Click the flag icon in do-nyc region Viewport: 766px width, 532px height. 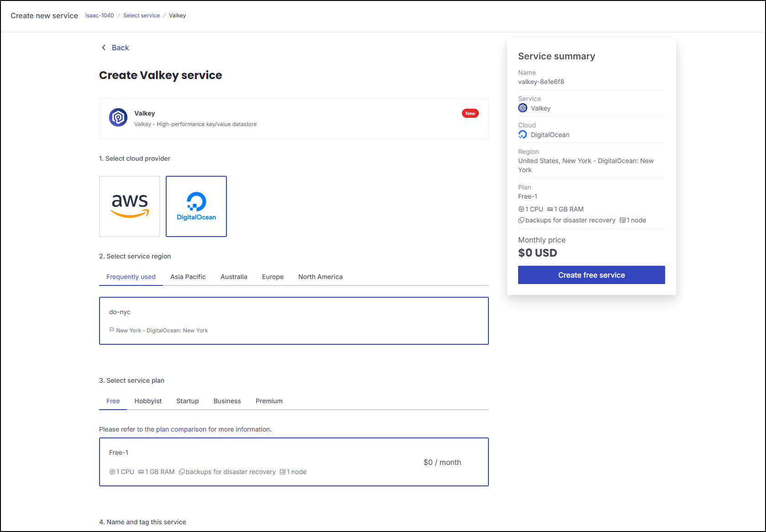pyautogui.click(x=112, y=330)
